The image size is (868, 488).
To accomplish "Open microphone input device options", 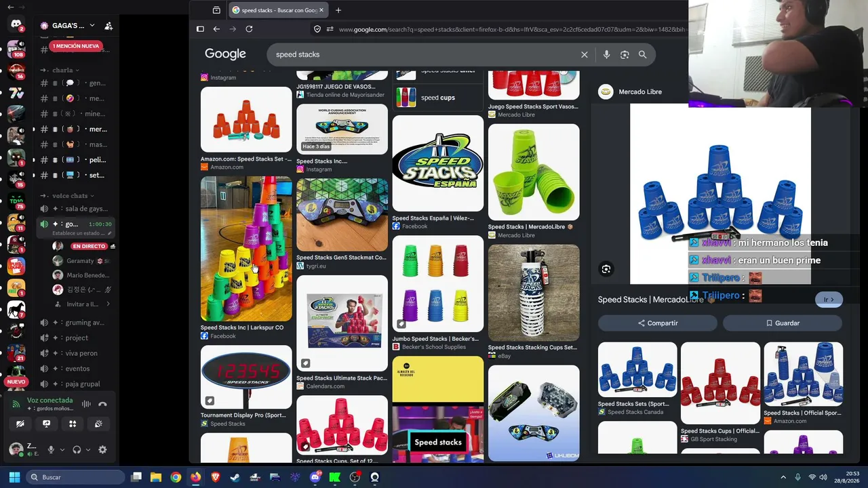I will [x=62, y=449].
